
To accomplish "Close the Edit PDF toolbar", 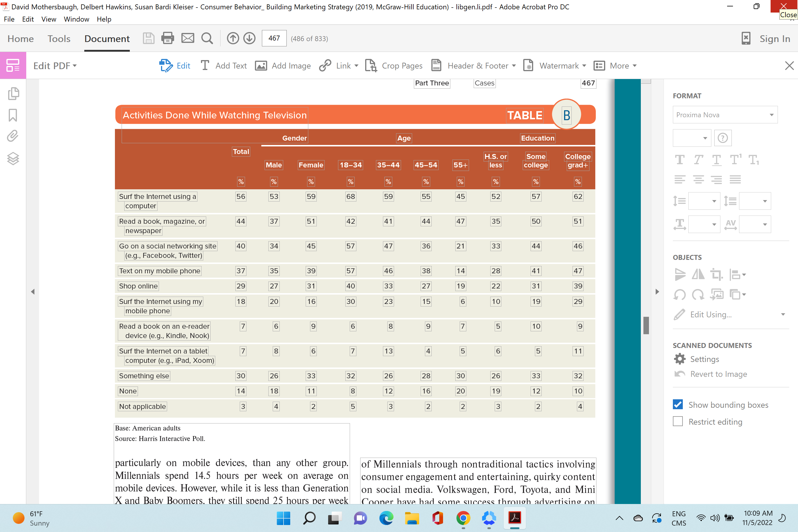I will [x=789, y=66].
